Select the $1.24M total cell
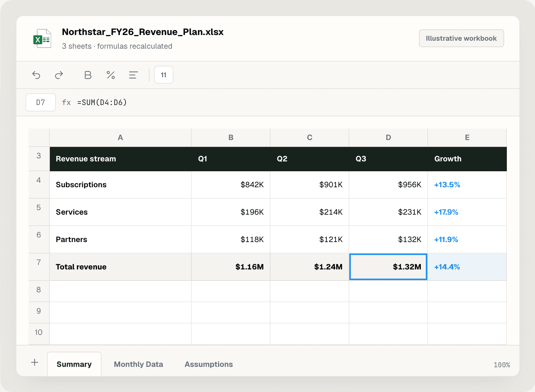Viewport: 535px width, 392px height. (x=310, y=267)
